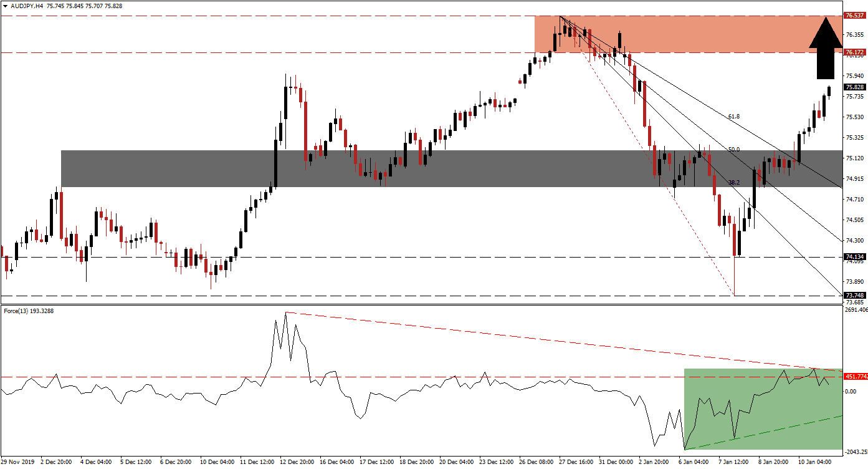The width and height of the screenshot is (868, 469).
Task: Select the 74.134 black price label
Action: (853, 256)
